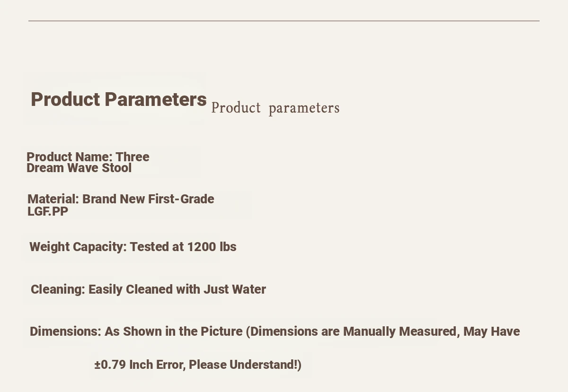The height and width of the screenshot is (392, 568).
Task: Select the 'Dream Wave Stool' text
Action: (79, 168)
